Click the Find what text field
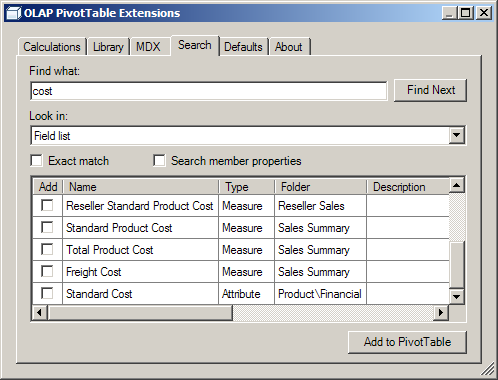498x380 pixels. 209,91
